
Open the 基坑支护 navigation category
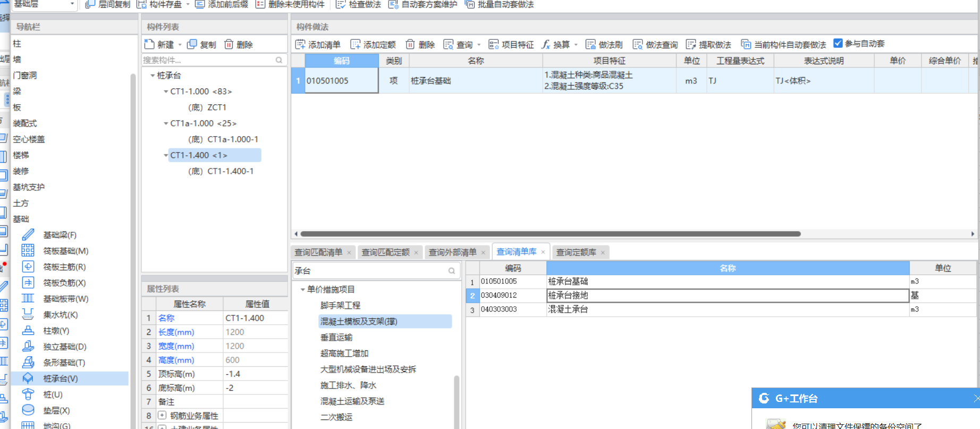click(x=29, y=187)
